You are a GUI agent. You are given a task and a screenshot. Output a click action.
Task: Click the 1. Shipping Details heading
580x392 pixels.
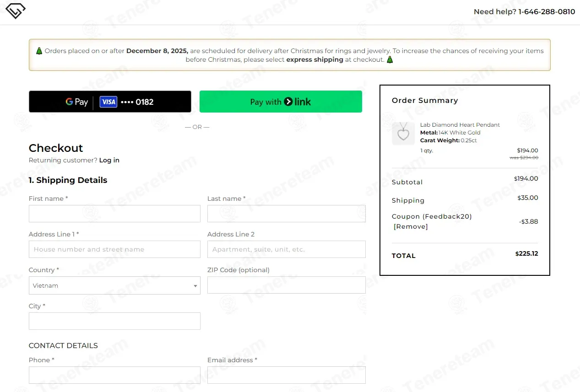68,180
